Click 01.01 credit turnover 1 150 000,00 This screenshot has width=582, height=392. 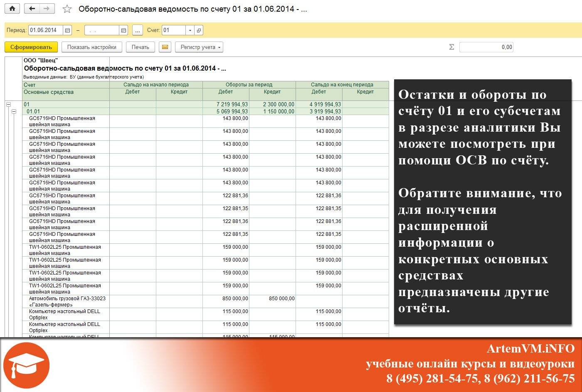click(279, 111)
